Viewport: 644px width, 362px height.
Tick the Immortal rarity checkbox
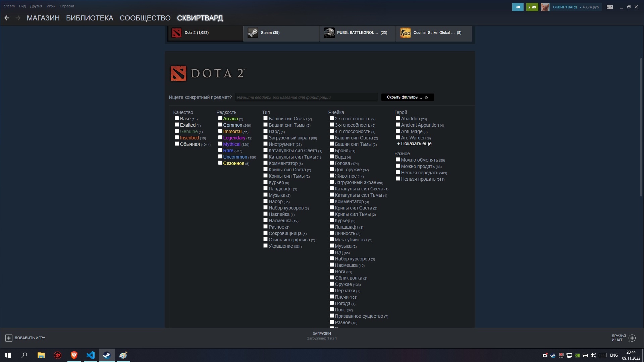coord(220,131)
